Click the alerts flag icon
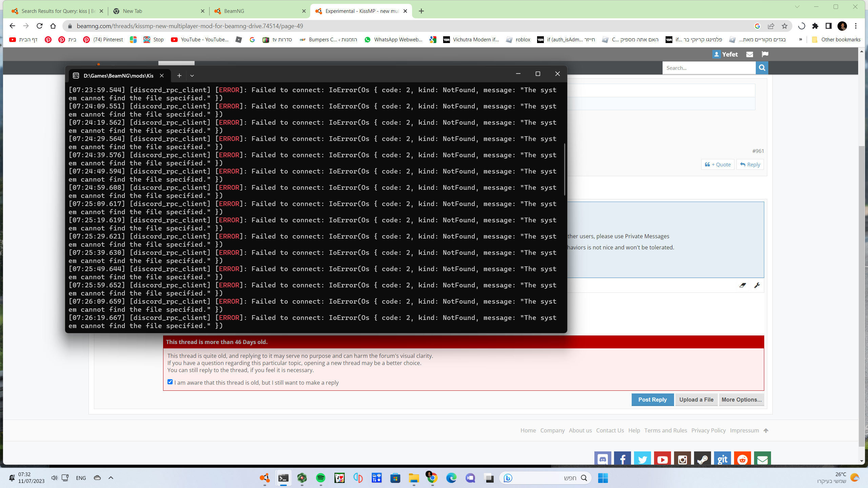 pyautogui.click(x=765, y=54)
